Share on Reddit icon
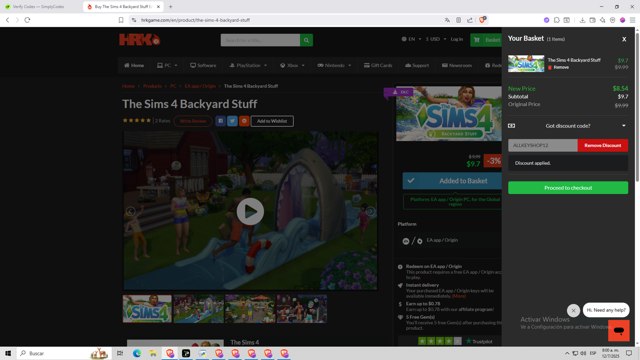The height and width of the screenshot is (360, 640). [244, 121]
